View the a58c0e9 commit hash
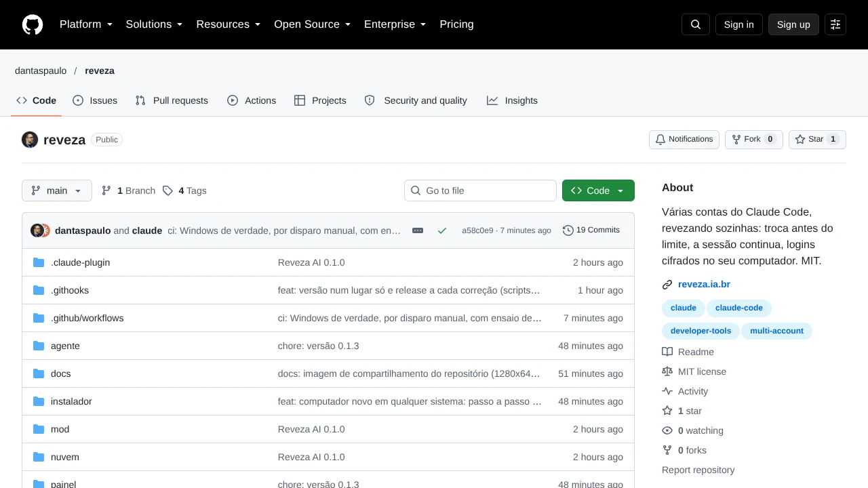868x488 pixels. (x=477, y=230)
